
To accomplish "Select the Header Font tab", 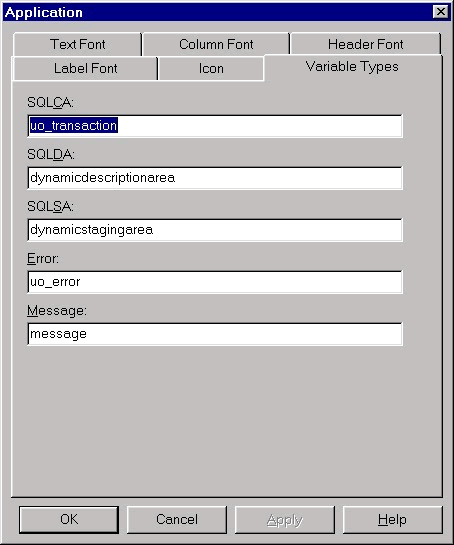I will (x=365, y=44).
